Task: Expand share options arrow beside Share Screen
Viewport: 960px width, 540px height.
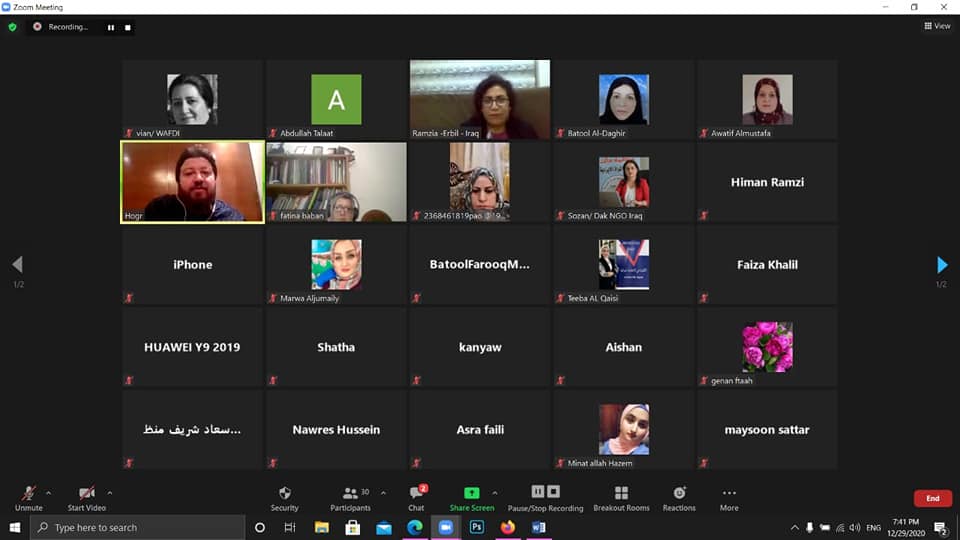Action: click(496, 492)
